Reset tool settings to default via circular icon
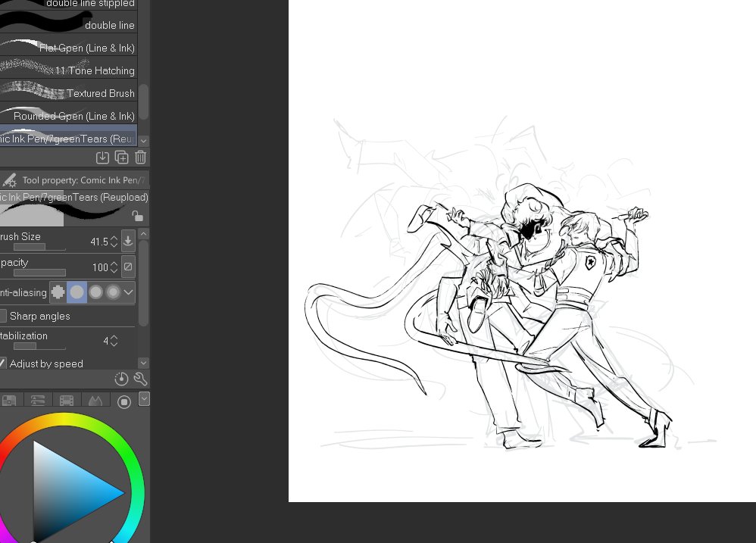 (121, 379)
